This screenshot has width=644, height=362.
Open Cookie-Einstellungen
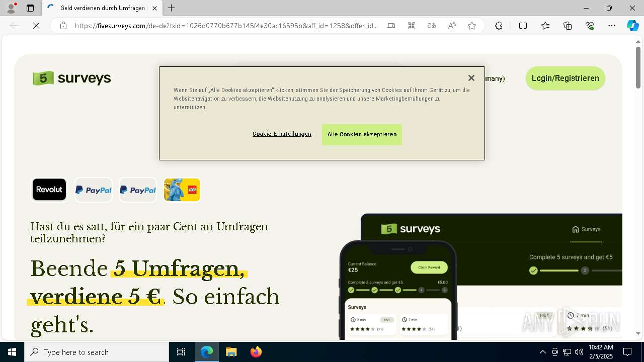[x=282, y=134]
